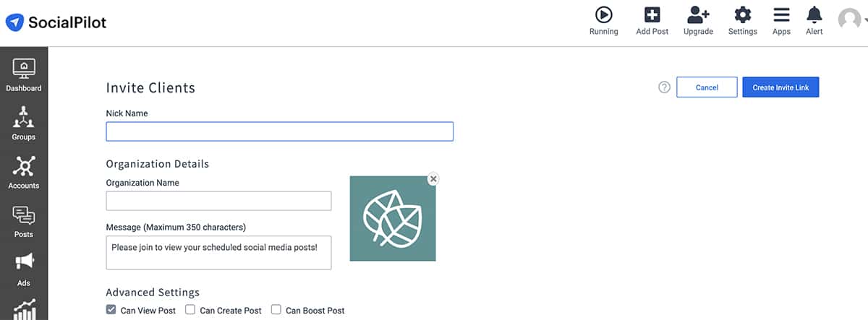Image resolution: width=868 pixels, height=320 pixels.
Task: Open the Upgrade account icon
Action: tap(698, 15)
